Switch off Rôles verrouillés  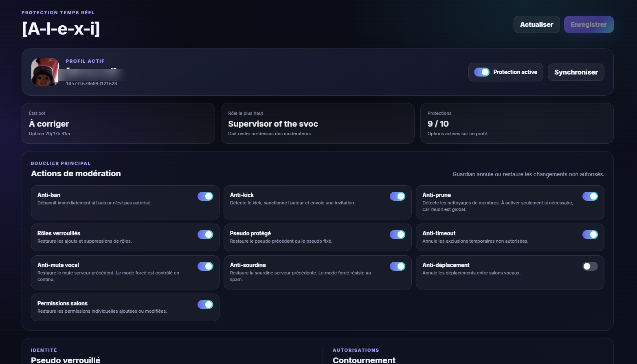[x=205, y=235]
